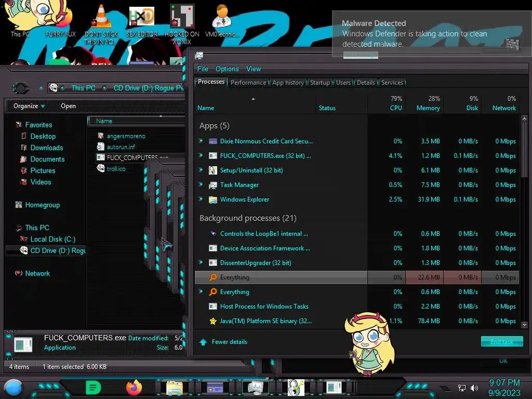Image resolution: width=532 pixels, height=399 pixels.
Task: Click the network tray icon
Action: (461, 388)
